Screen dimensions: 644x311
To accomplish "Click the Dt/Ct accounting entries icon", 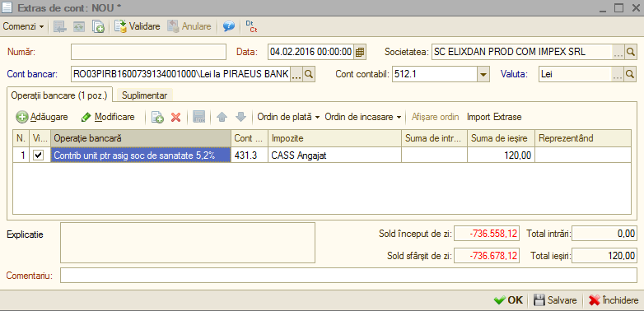I will 251,26.
